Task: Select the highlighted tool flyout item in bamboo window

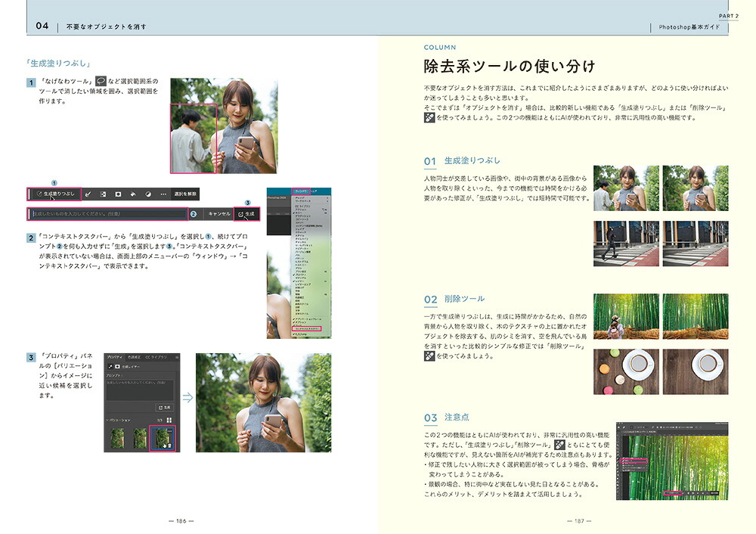Action: pyautogui.click(x=635, y=461)
